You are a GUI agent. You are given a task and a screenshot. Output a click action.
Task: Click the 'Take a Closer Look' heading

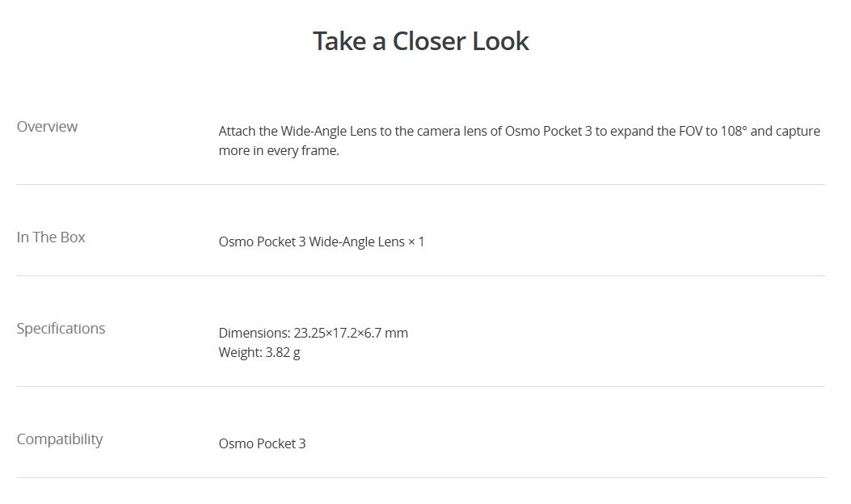tap(420, 41)
